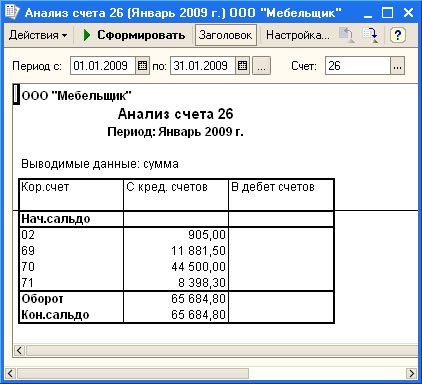The width and height of the screenshot is (422, 384).
Task: Select Выводимые данные: сумма text
Action: (100, 164)
